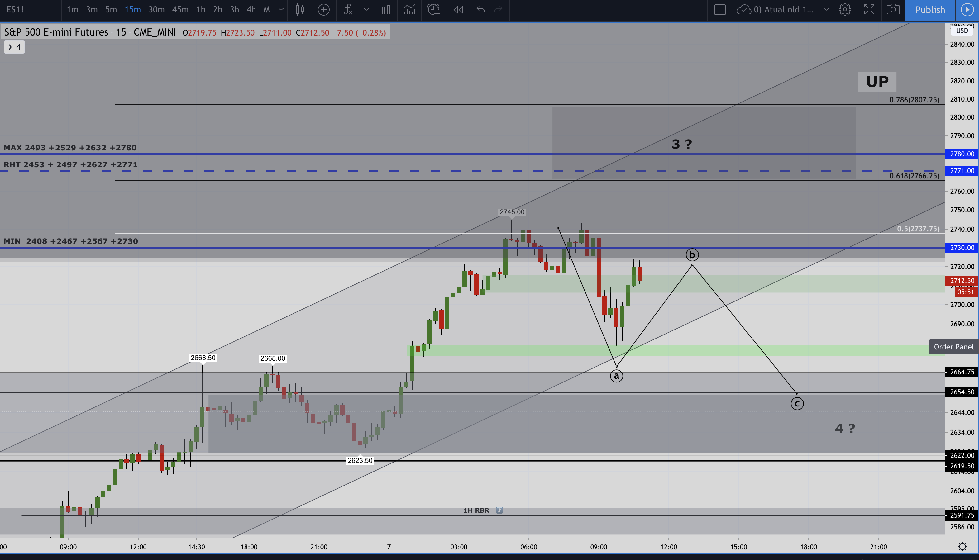
Task: Open the select layout split-pane button
Action: [x=720, y=10]
